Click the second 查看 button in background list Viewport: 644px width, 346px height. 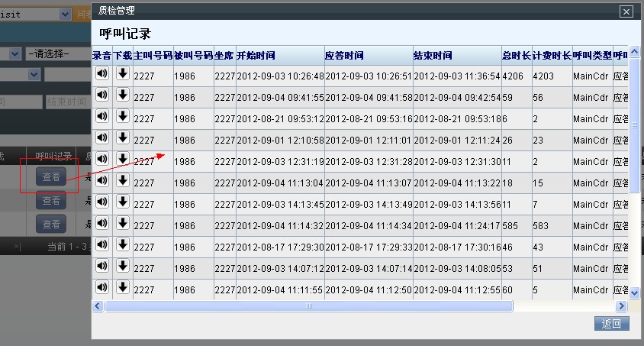51,201
